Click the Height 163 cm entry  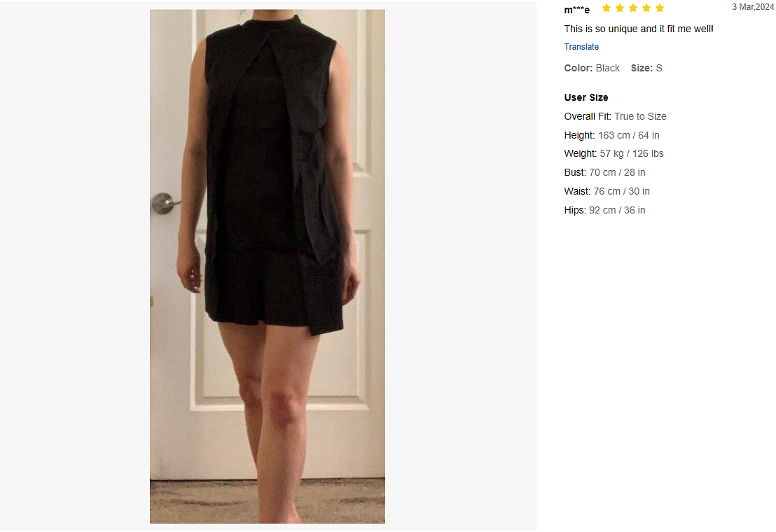tap(611, 135)
